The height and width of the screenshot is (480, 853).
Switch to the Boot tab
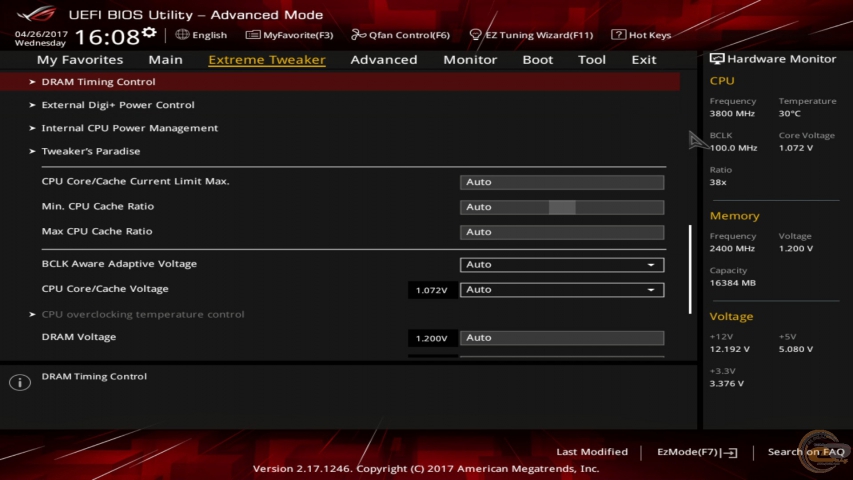tap(537, 59)
